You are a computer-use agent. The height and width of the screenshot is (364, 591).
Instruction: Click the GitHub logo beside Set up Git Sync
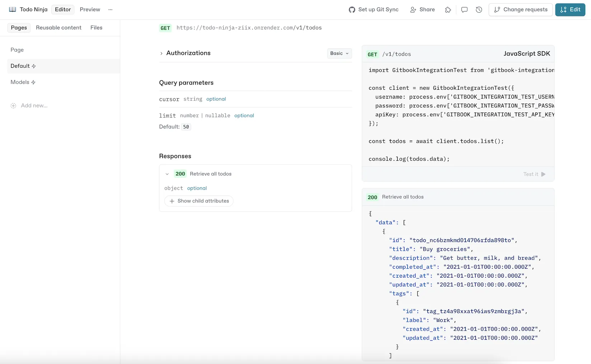click(x=352, y=10)
